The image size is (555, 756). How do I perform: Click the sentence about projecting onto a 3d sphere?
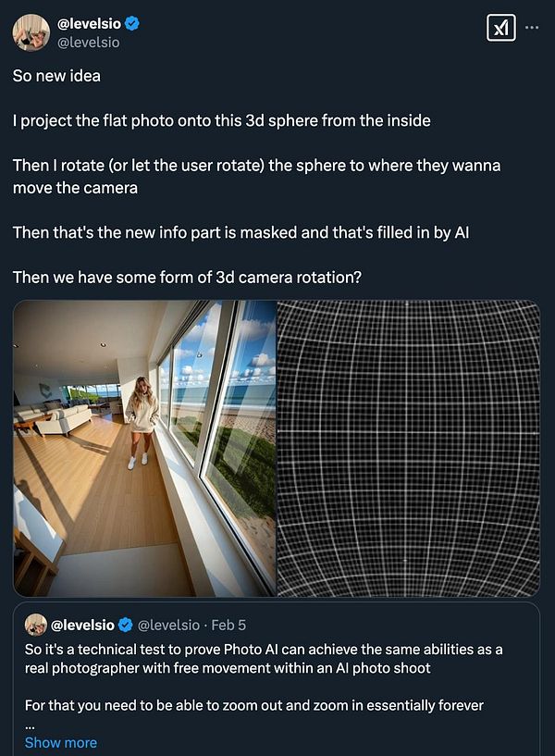pos(221,120)
